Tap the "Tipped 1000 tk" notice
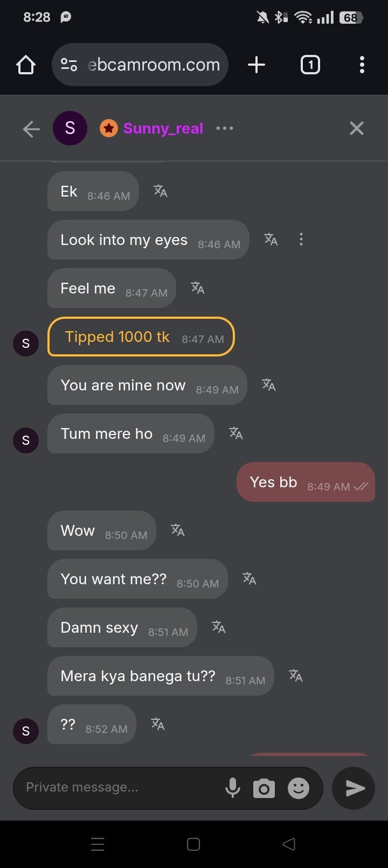 [x=141, y=337]
